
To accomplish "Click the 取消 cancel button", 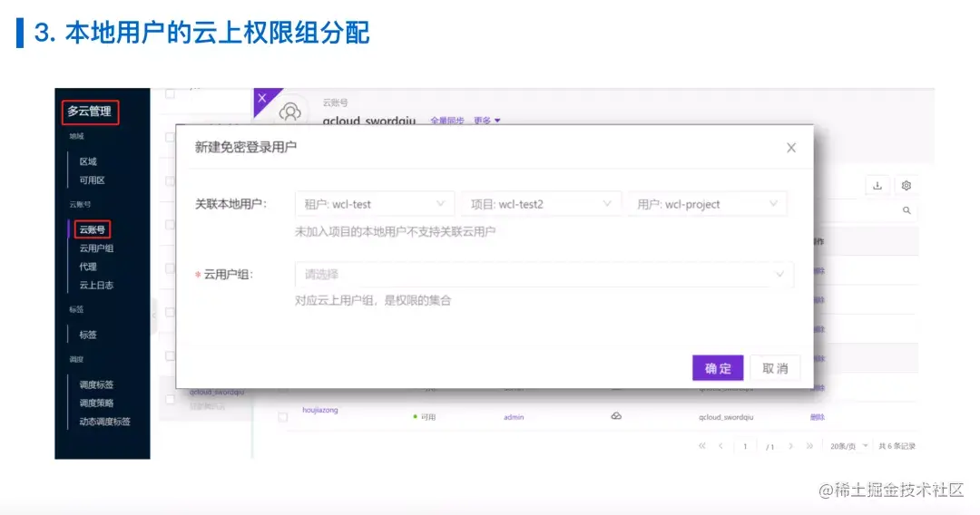I will (x=775, y=368).
